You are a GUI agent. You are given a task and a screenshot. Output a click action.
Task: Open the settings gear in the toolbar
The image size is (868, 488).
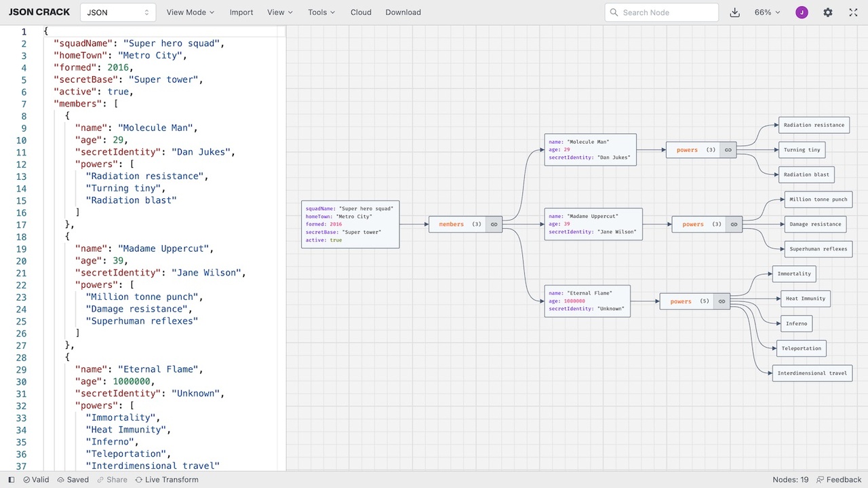827,12
